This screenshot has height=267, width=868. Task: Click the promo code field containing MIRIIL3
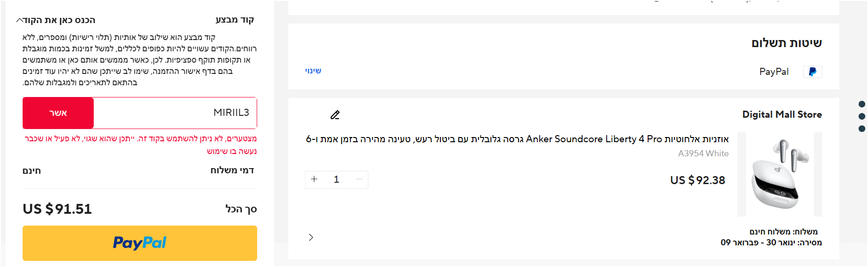point(175,113)
